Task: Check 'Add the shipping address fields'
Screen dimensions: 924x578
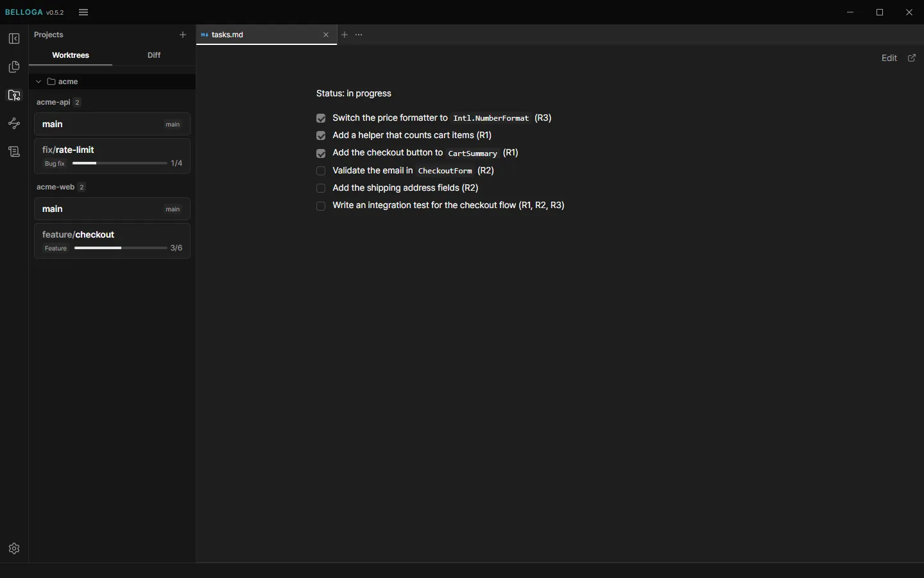Action: (321, 188)
